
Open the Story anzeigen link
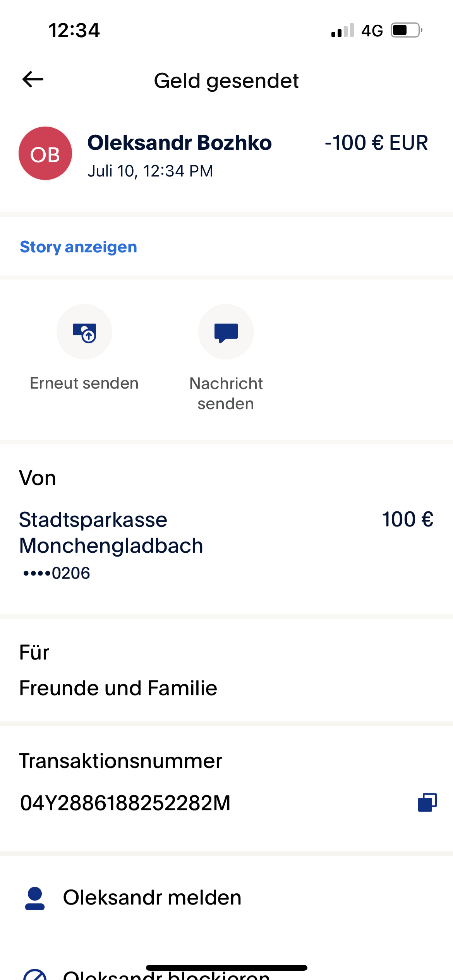click(x=79, y=247)
